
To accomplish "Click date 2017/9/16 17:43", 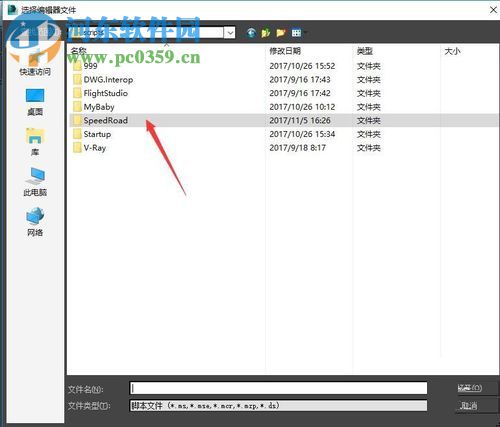I will click(300, 79).
